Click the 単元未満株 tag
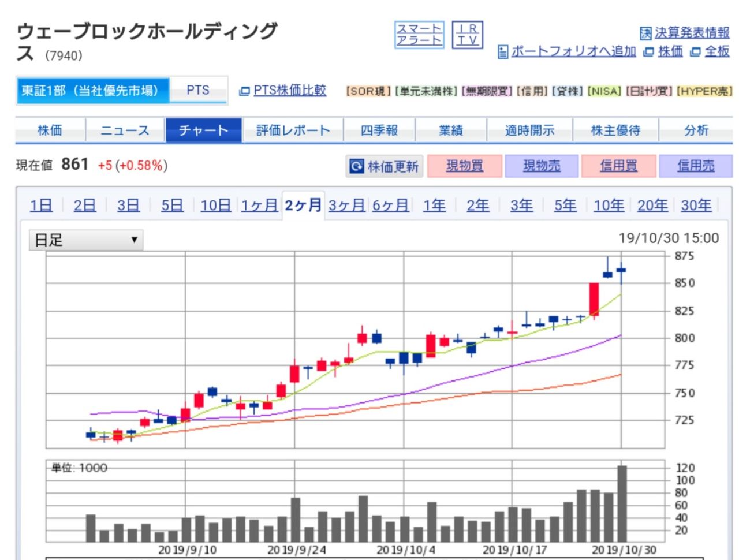The height and width of the screenshot is (560, 739). point(427,91)
